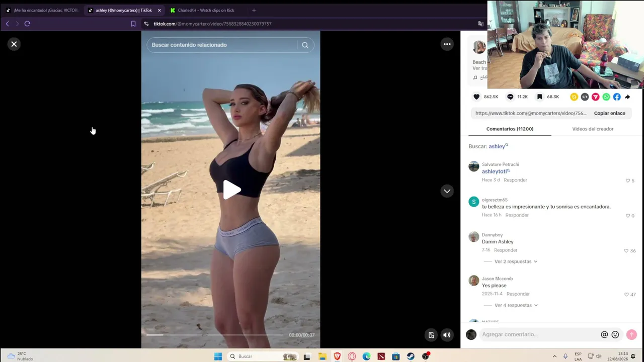Open Opera browser from the taskbar

[352, 356]
